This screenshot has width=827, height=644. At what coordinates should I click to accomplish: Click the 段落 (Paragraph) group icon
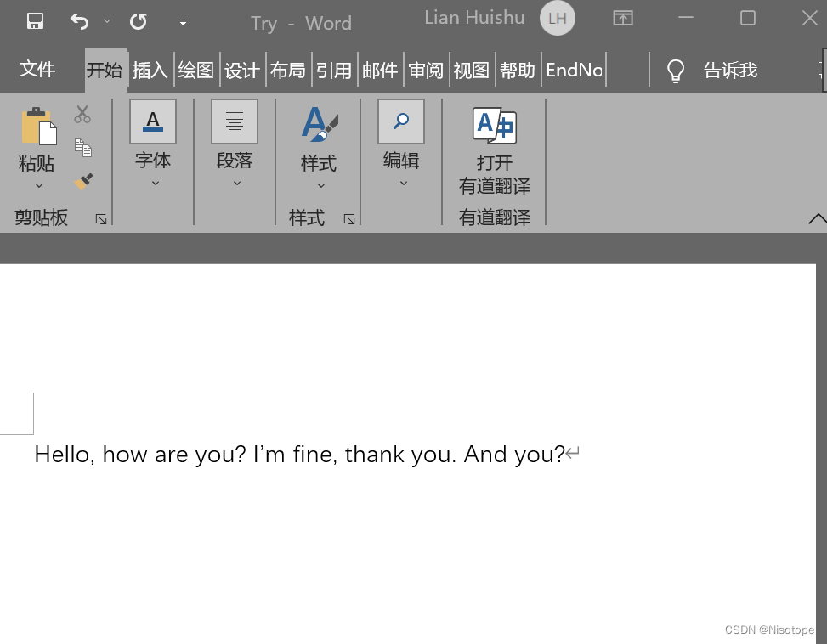pyautogui.click(x=235, y=121)
